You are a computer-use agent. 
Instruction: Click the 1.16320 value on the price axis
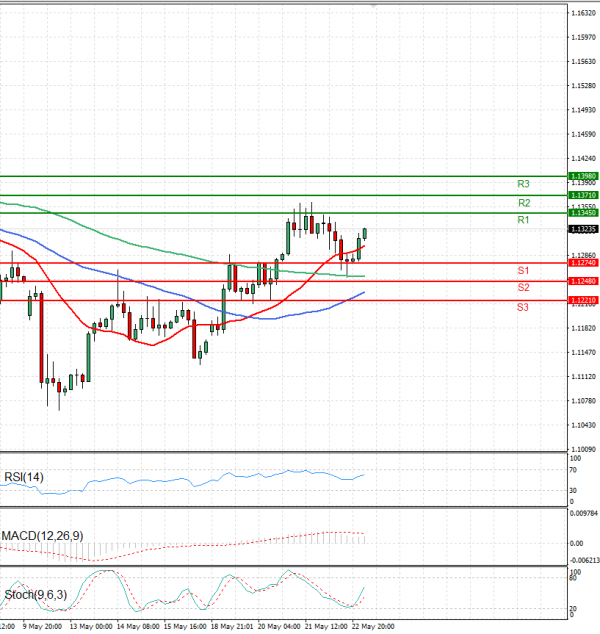coord(583,14)
